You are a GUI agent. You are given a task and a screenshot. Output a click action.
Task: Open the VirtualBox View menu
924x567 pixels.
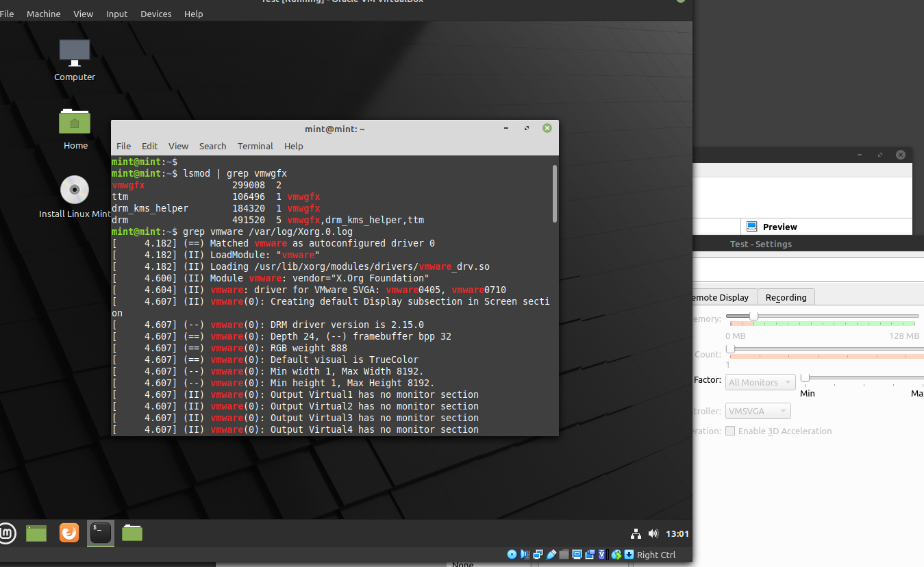tap(84, 14)
